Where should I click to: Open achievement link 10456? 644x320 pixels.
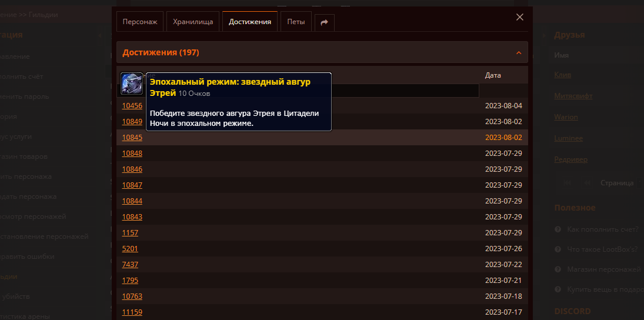click(132, 106)
